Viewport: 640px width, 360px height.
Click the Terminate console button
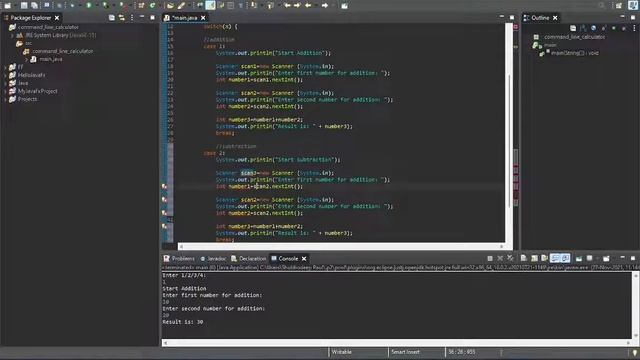coord(490,258)
